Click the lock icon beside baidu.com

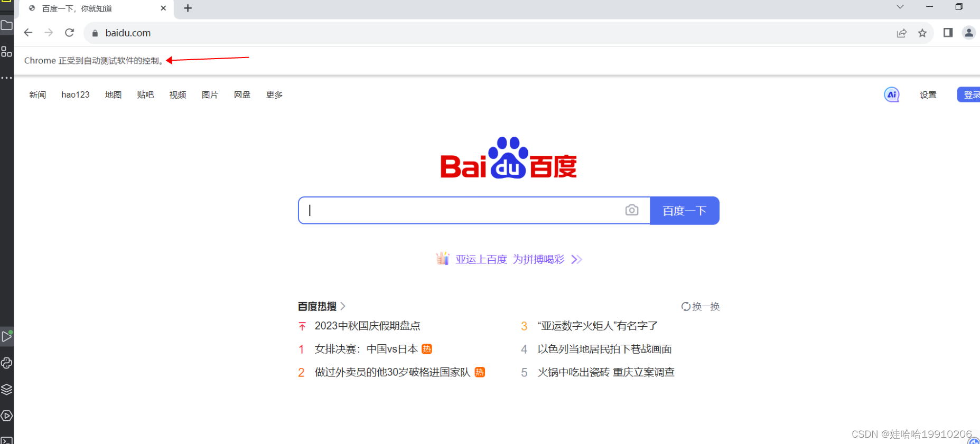95,33
